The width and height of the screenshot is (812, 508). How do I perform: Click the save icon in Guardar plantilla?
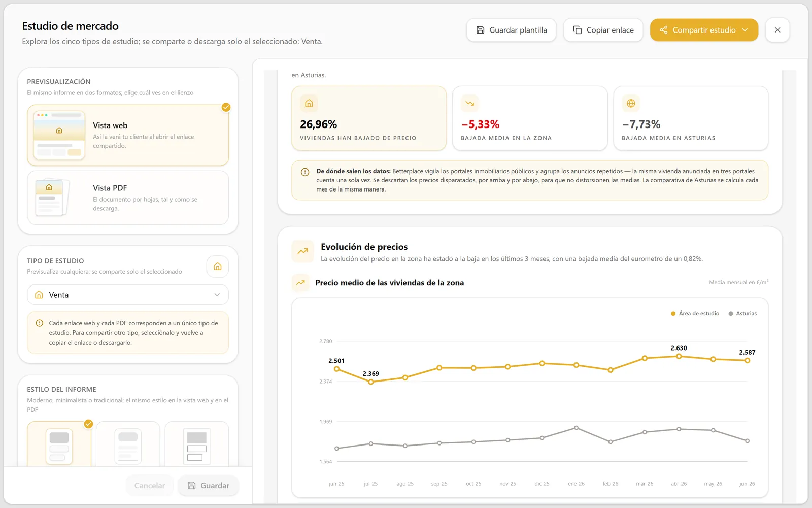pyautogui.click(x=480, y=30)
